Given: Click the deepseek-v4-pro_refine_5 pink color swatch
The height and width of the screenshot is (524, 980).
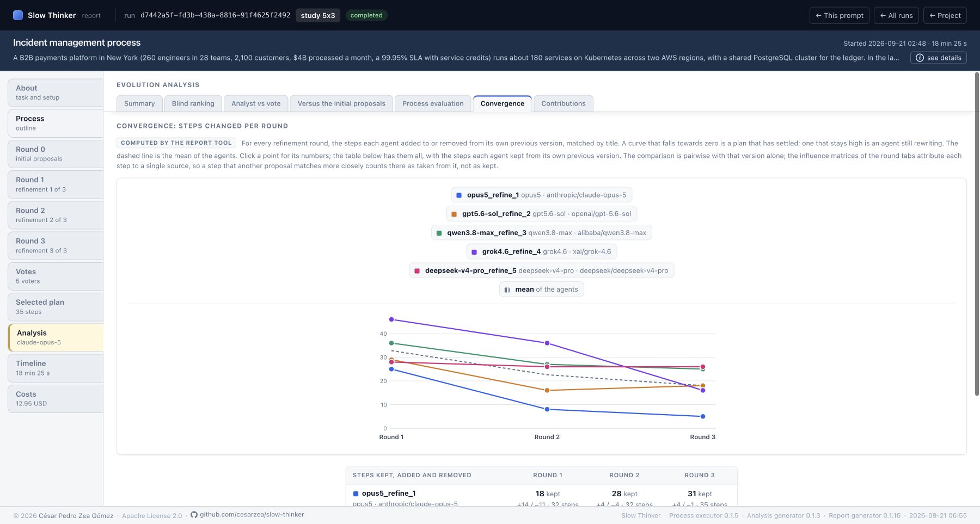Looking at the screenshot, I should pyautogui.click(x=417, y=270).
